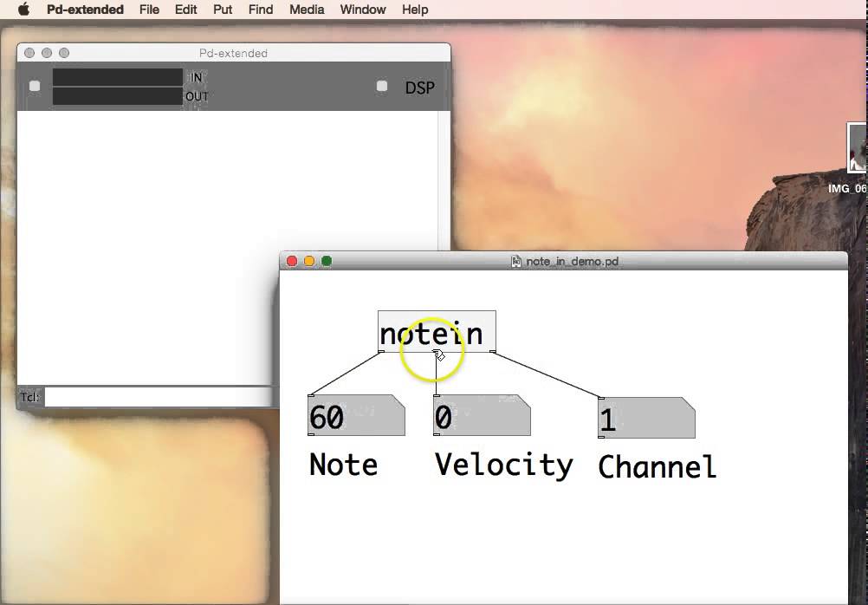Select the notein object box
This screenshot has width=868, height=605.
pyautogui.click(x=437, y=331)
